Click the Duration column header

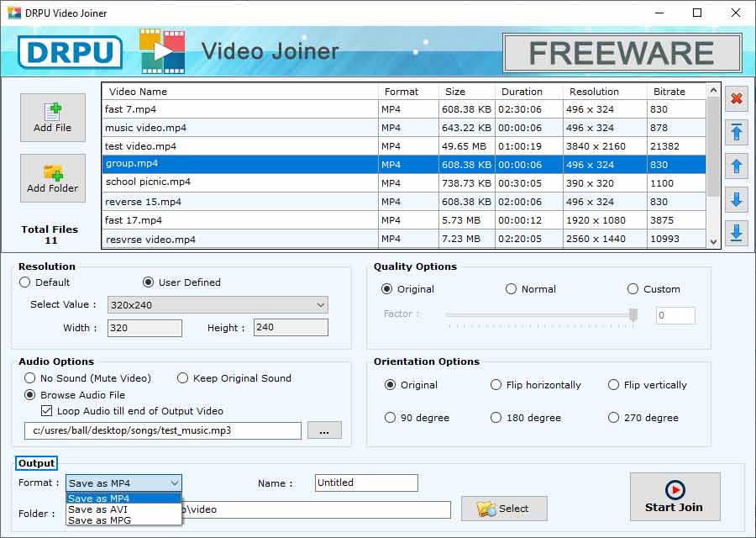pyautogui.click(x=529, y=91)
